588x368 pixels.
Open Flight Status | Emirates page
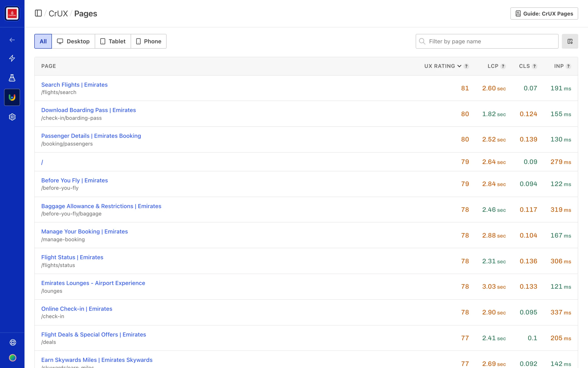pos(72,257)
